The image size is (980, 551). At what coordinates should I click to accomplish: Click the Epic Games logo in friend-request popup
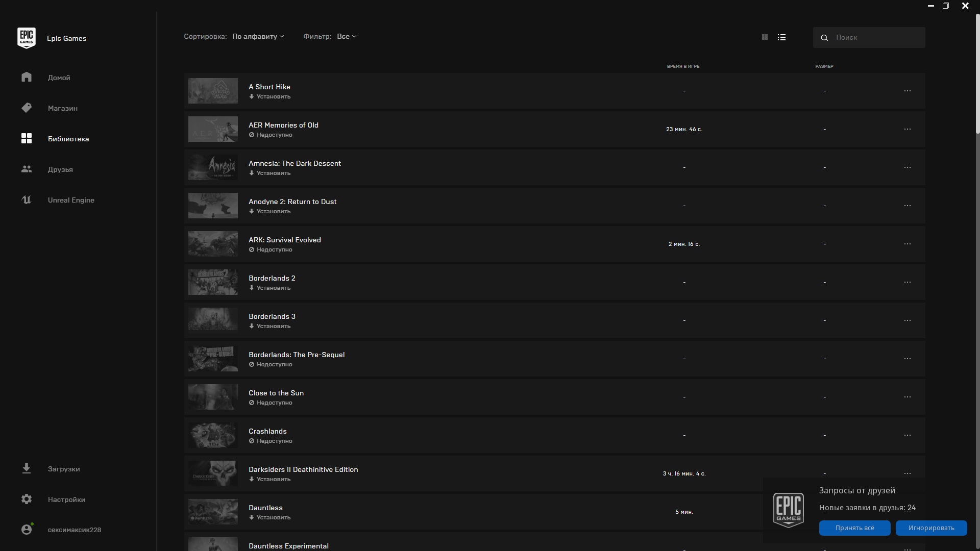point(789,510)
